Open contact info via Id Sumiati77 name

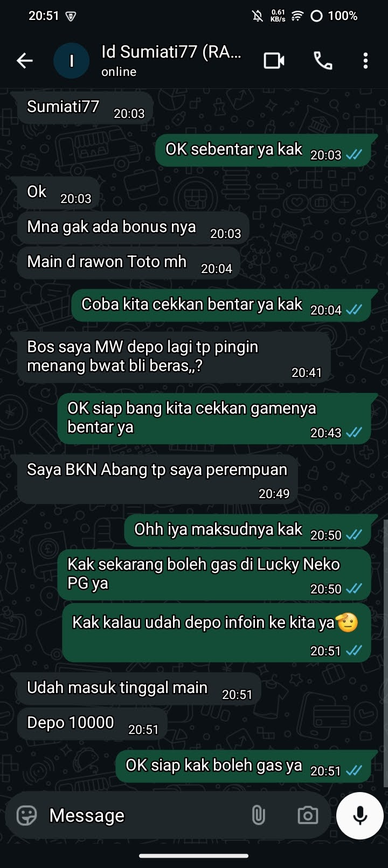point(171,52)
